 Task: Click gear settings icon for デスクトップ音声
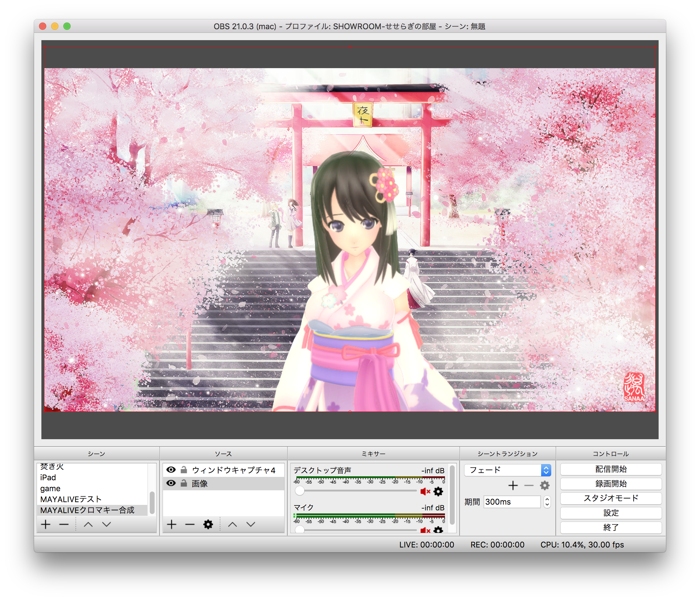coord(440,492)
